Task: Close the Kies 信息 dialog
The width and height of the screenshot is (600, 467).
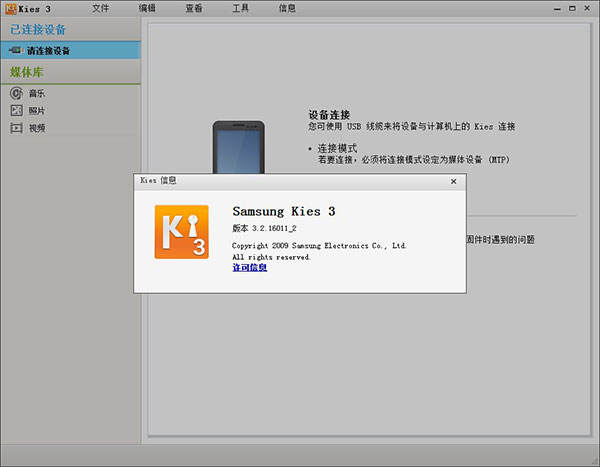Action: (x=453, y=181)
